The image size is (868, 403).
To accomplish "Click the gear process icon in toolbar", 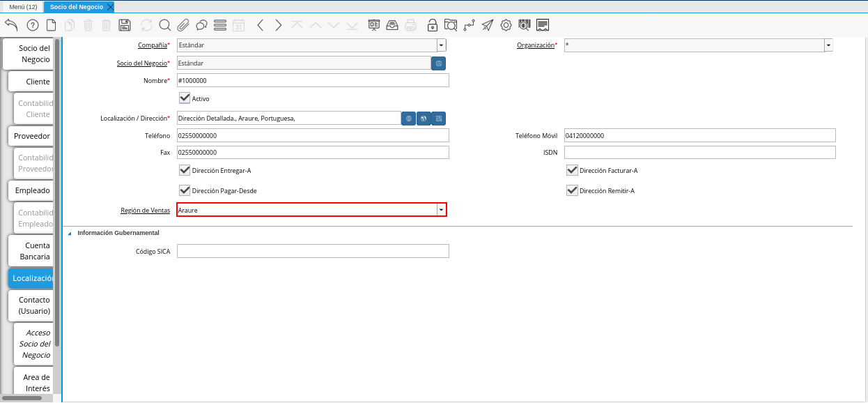I will tap(506, 26).
